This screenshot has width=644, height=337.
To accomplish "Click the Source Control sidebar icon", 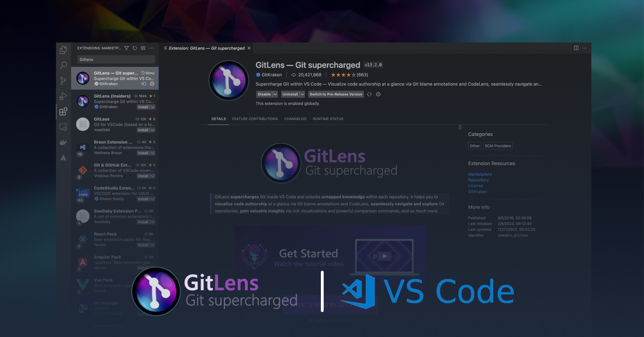I will (x=63, y=80).
